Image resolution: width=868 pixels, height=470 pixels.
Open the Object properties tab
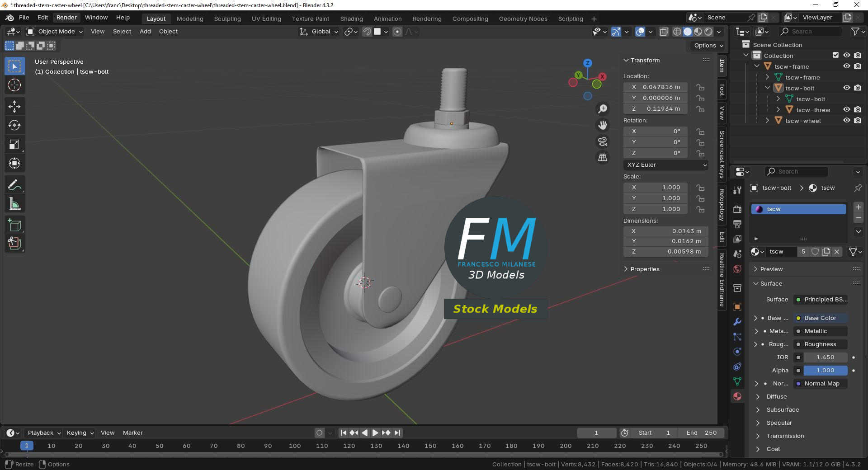tap(737, 307)
